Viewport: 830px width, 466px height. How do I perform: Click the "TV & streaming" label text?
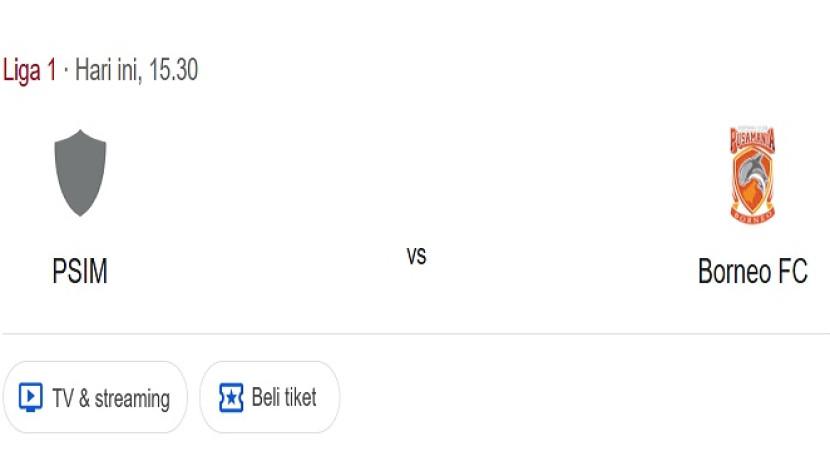tap(111, 398)
